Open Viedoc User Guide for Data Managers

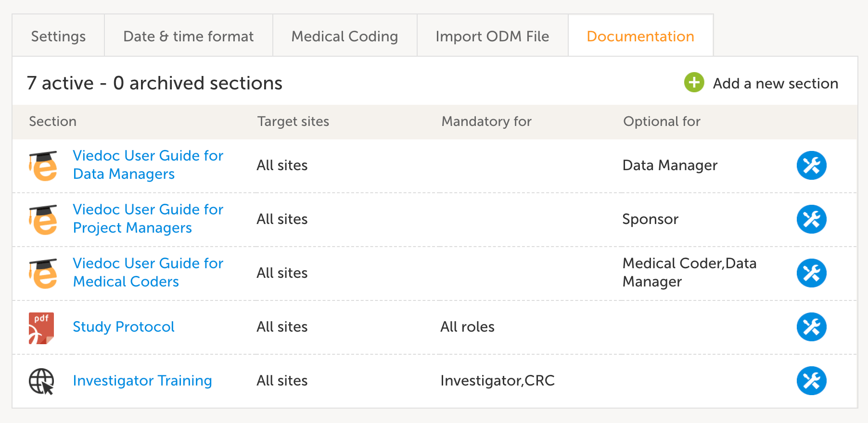point(148,165)
